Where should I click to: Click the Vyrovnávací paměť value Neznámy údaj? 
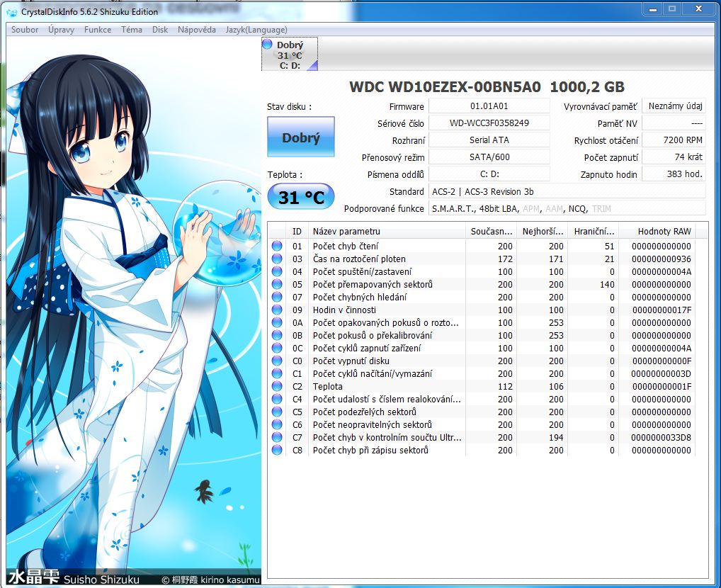(674, 106)
